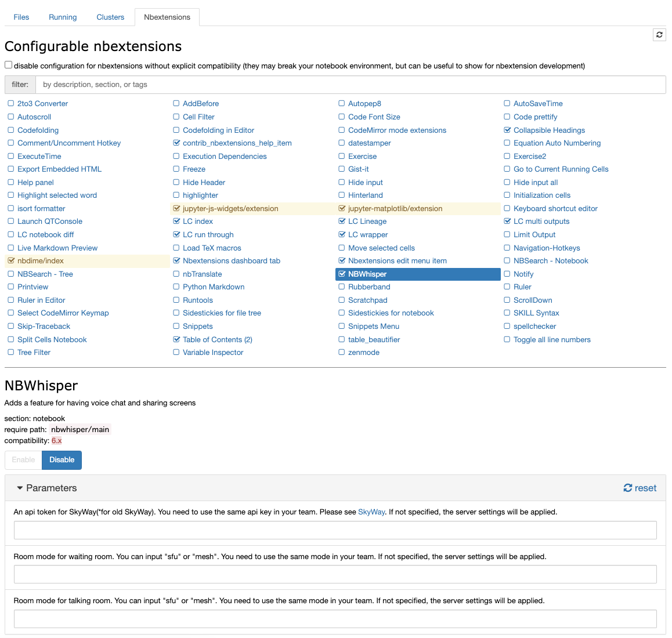The width and height of the screenshot is (672, 638).
Task: Open the Hinterland extension entry
Action: (x=366, y=195)
